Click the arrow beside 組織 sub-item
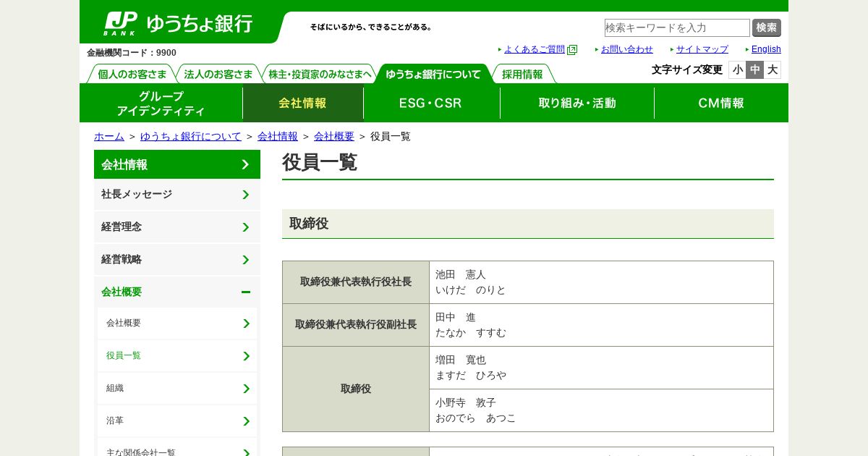This screenshot has height=456, width=868. pos(246,389)
